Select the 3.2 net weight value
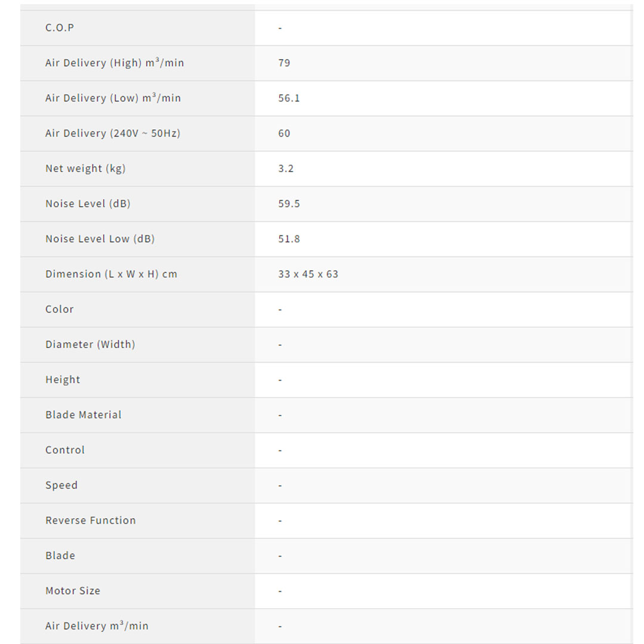The image size is (644, 644). (x=286, y=169)
